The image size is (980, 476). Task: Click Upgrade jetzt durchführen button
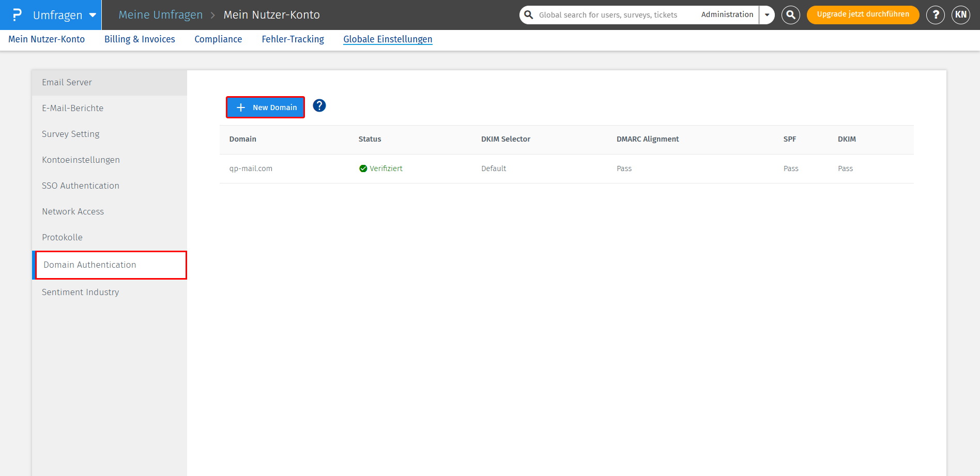(863, 14)
